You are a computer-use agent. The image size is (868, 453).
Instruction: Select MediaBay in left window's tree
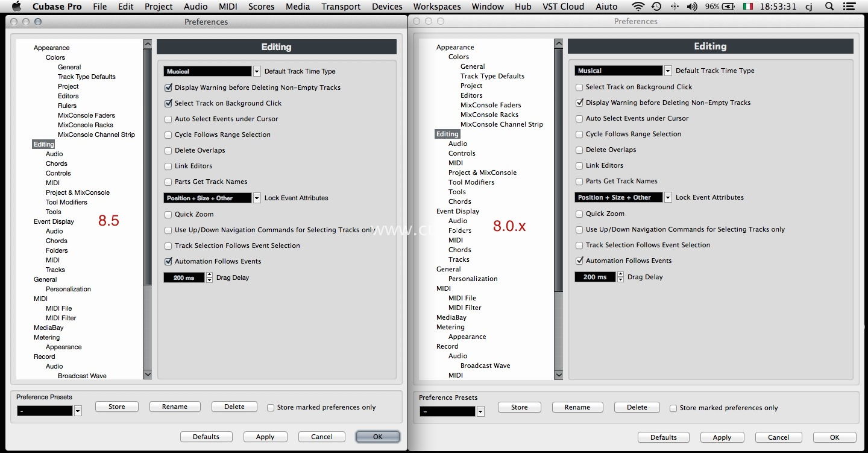(x=48, y=328)
